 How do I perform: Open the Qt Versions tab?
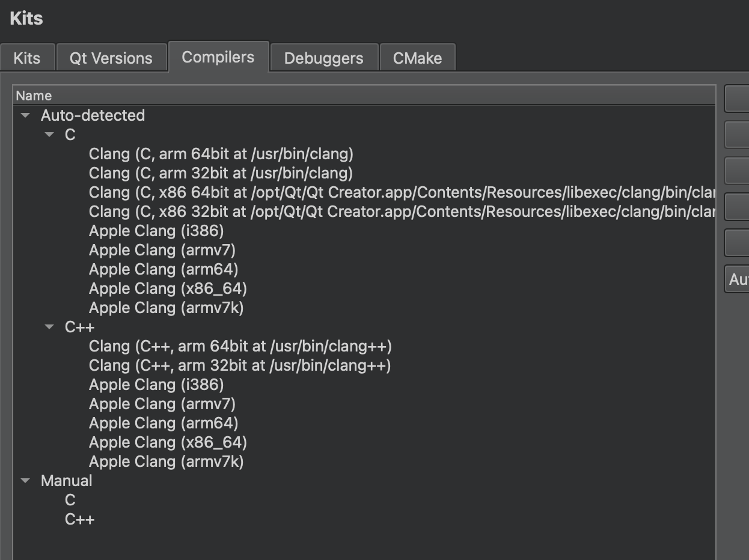tap(111, 58)
